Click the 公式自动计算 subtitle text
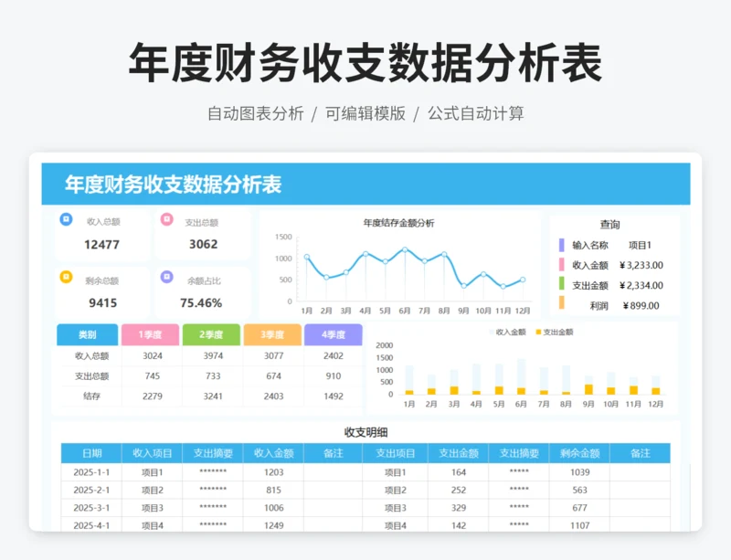731x560 pixels. [x=476, y=113]
